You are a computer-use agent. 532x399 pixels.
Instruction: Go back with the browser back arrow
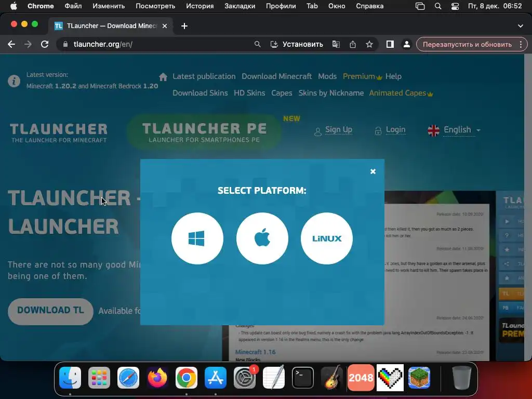click(11, 44)
